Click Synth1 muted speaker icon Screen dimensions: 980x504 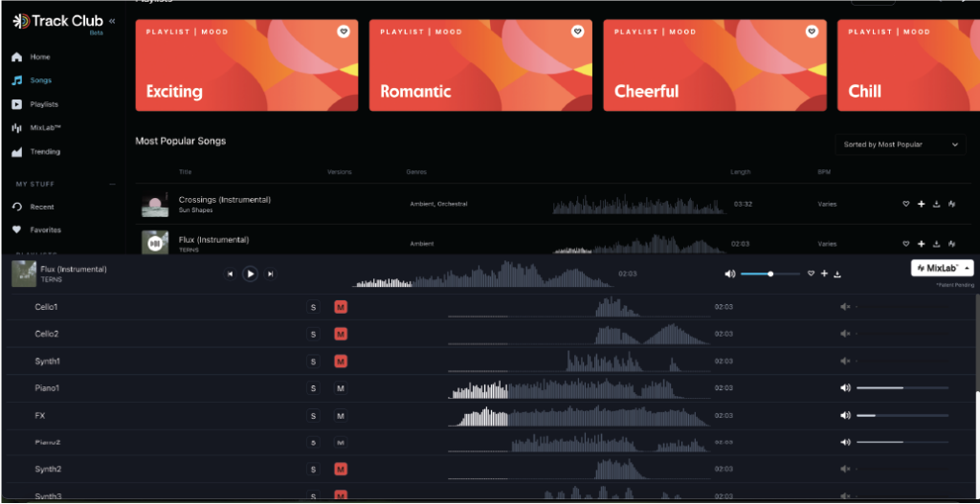click(845, 361)
